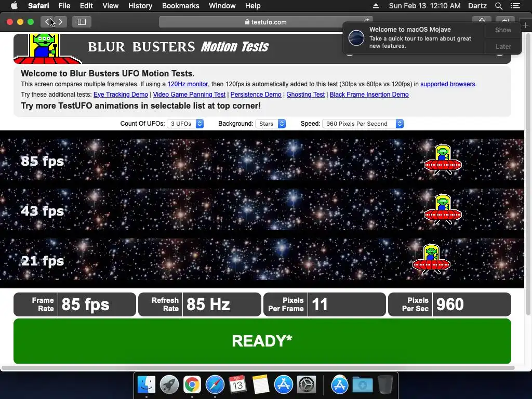Image resolution: width=532 pixels, height=399 pixels.
Task: Follow the supported browsers link
Action: [447, 84]
